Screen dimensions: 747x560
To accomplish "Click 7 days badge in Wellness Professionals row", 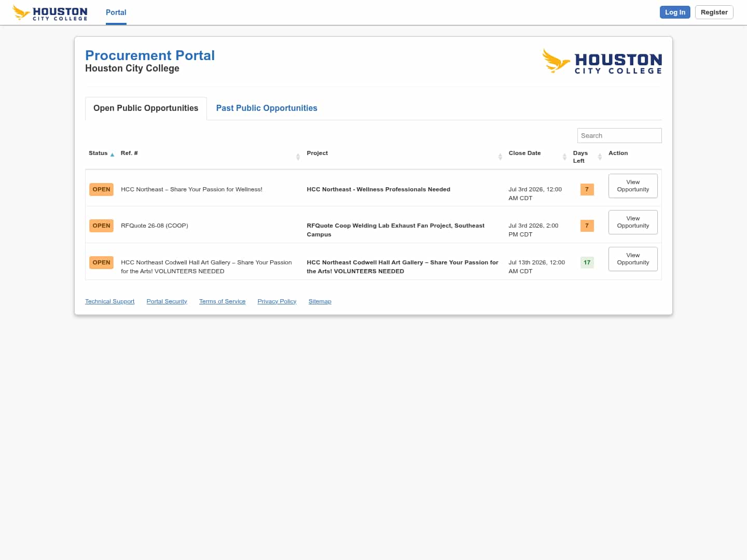I will pos(587,189).
